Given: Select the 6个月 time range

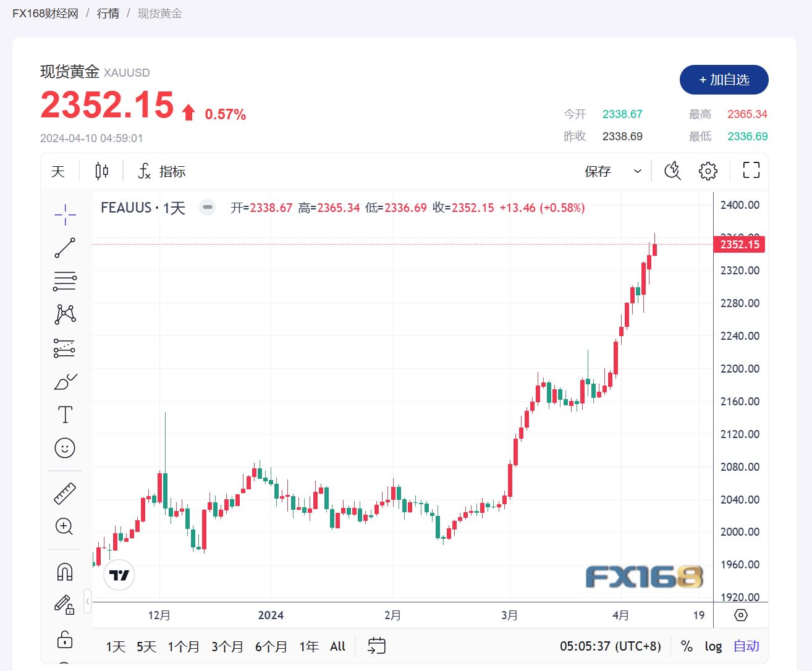Looking at the screenshot, I should [x=271, y=647].
